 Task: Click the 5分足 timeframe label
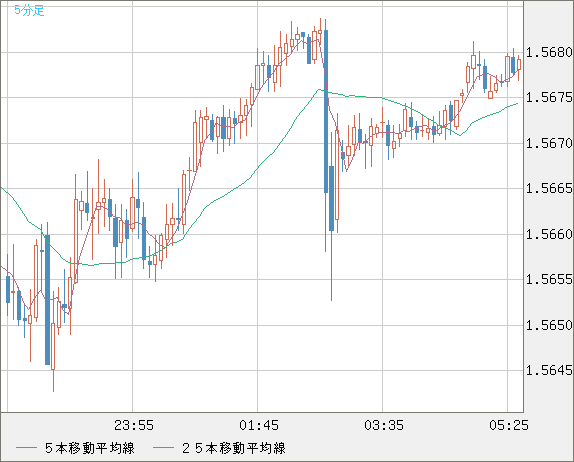pos(29,10)
